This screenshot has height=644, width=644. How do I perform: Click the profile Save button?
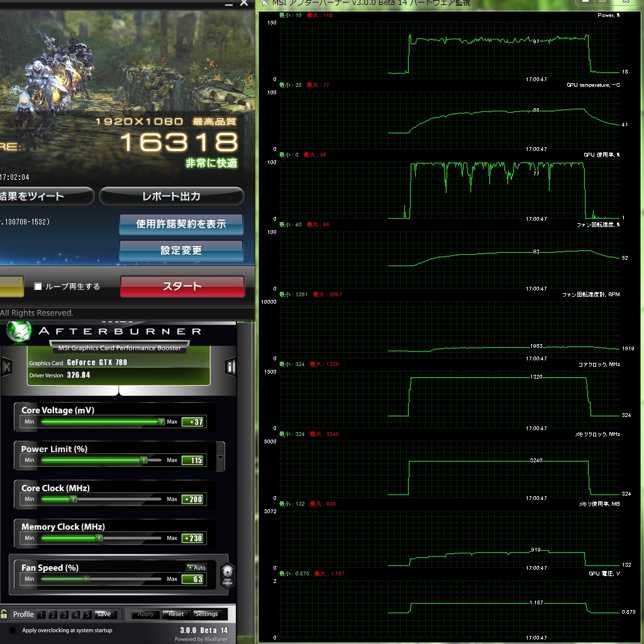click(104, 614)
